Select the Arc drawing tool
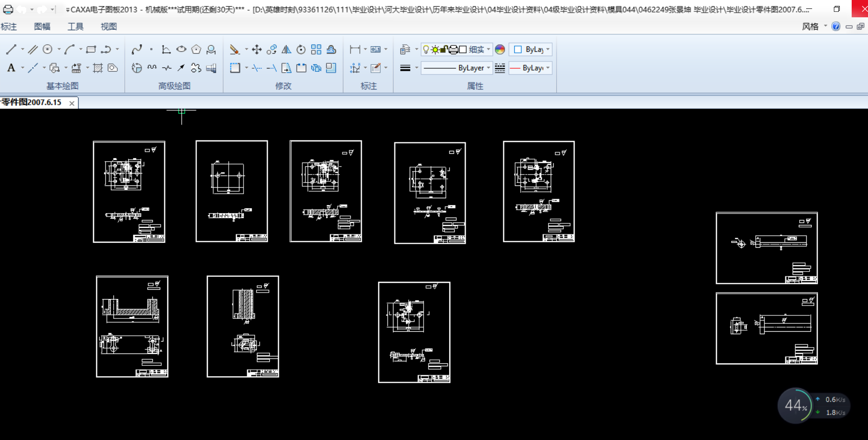The image size is (868, 440). (x=69, y=49)
